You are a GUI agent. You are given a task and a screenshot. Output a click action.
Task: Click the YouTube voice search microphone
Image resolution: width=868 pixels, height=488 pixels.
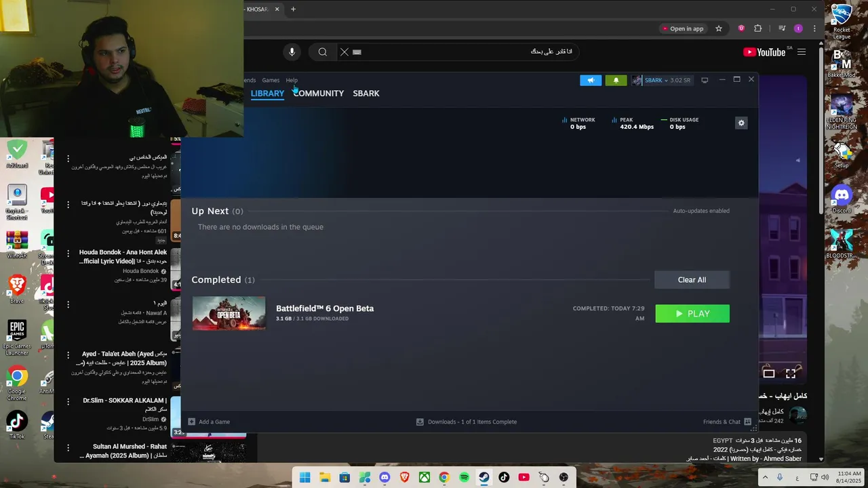click(x=292, y=52)
